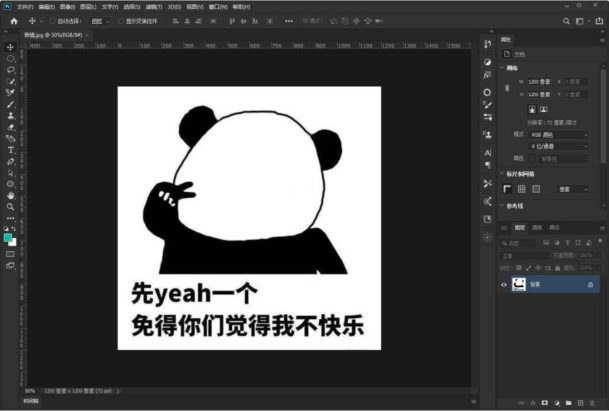Select the Pen tool

[x=10, y=161]
